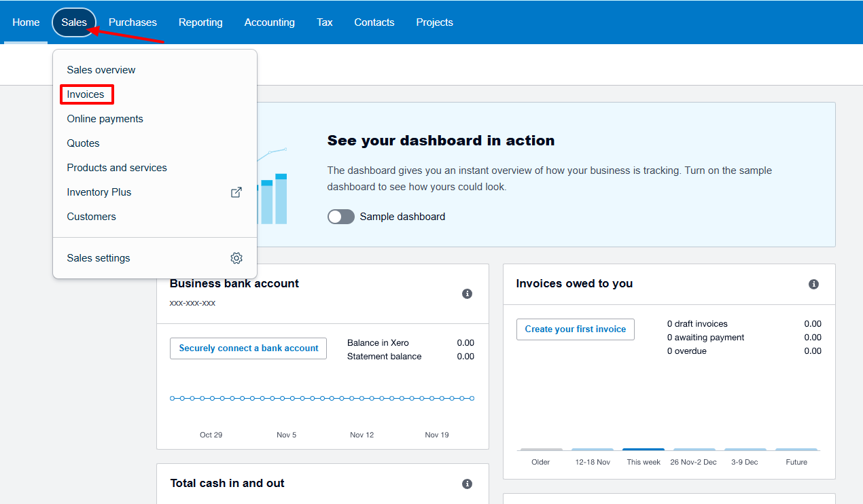Click a data point on the bank balance sparkline
This screenshot has height=504, width=863.
pos(321,398)
